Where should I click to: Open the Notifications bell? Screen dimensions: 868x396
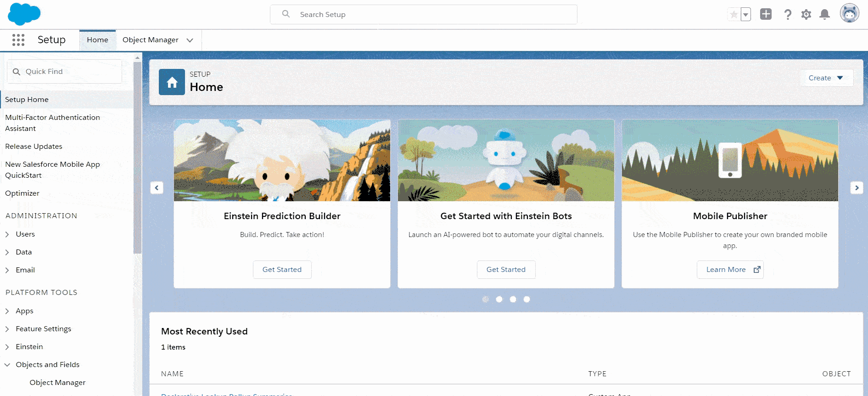tap(825, 15)
